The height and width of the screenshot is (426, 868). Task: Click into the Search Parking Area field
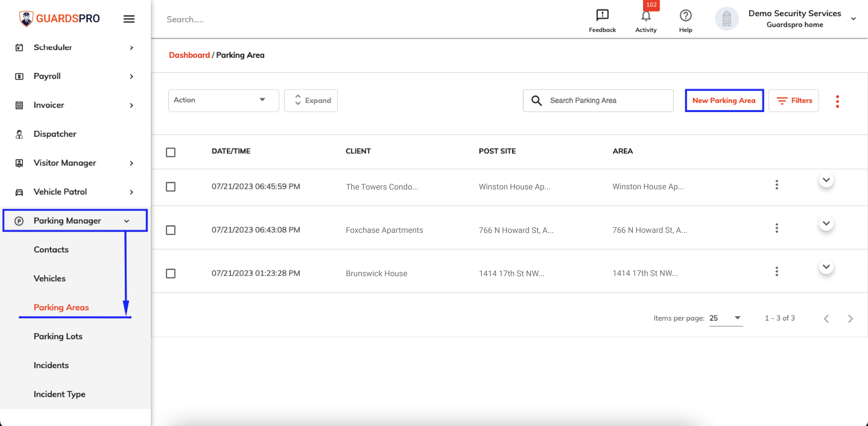(x=598, y=101)
